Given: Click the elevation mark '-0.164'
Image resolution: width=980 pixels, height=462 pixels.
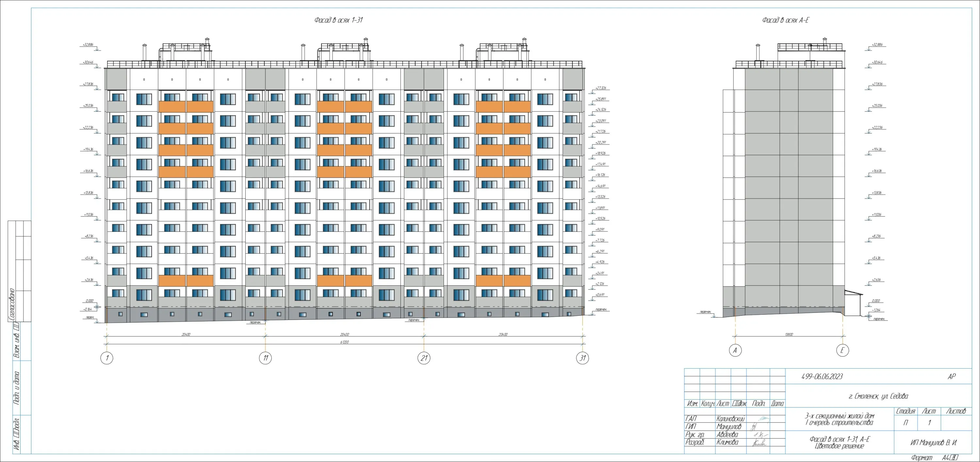Looking at the screenshot, I should 88,309.
